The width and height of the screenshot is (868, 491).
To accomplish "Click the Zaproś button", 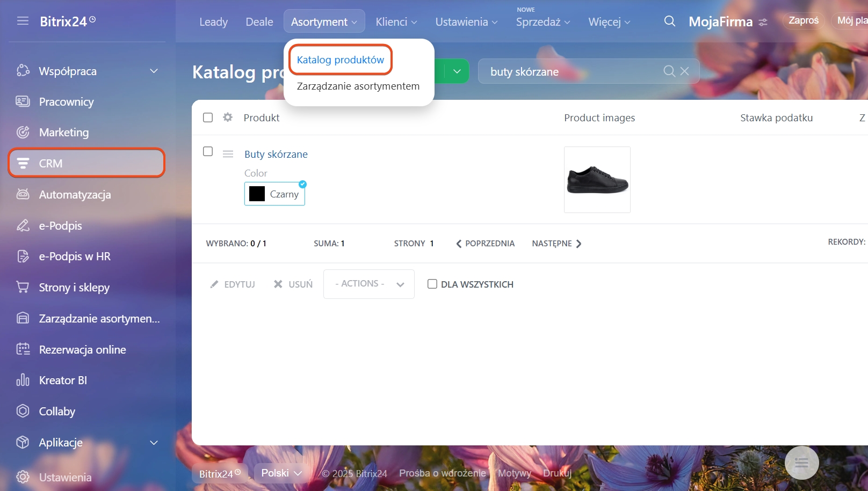I will (803, 20).
